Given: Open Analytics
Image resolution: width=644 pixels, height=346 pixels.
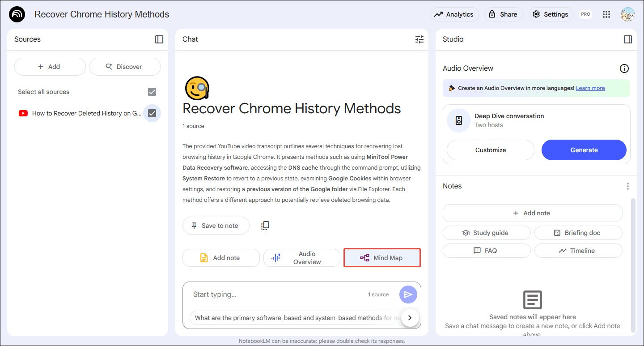Looking at the screenshot, I should pyautogui.click(x=455, y=14).
